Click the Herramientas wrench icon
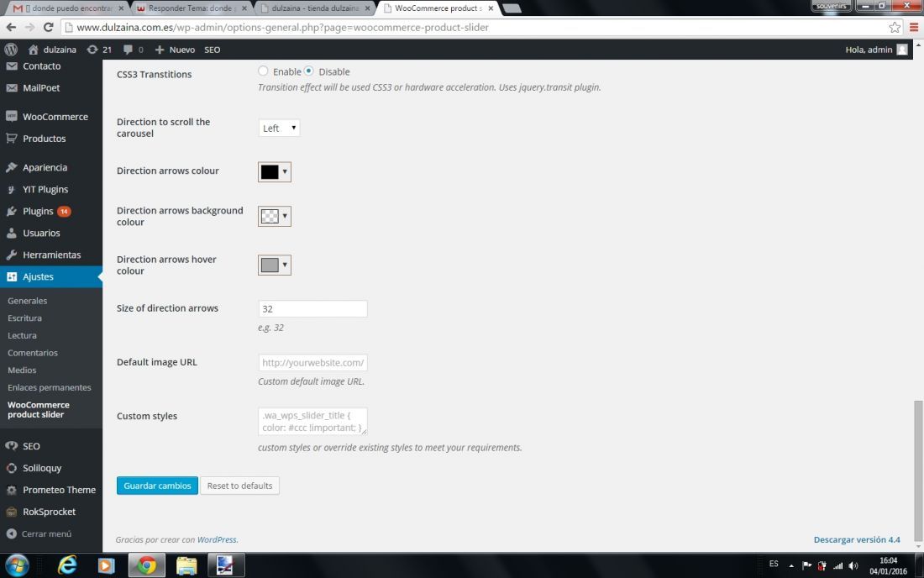Screen dimensions: 924x578 click(x=11, y=255)
